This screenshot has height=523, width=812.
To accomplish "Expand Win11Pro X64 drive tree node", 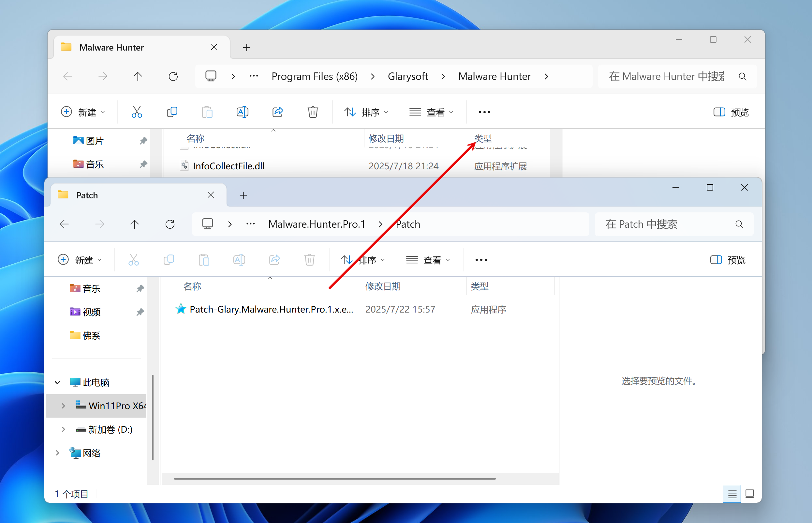I will 64,406.
